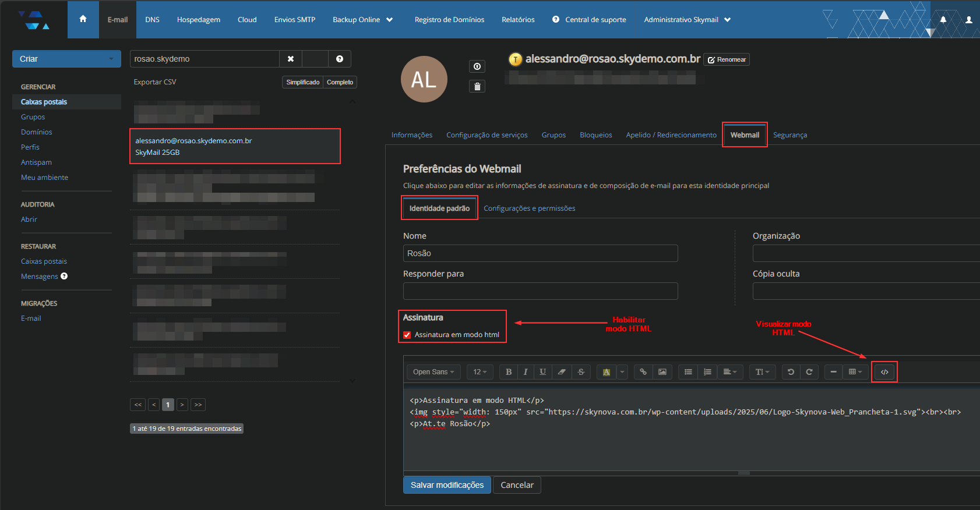The width and height of the screenshot is (980, 510).
Task: Delete mailbox using the trash icon
Action: [477, 87]
